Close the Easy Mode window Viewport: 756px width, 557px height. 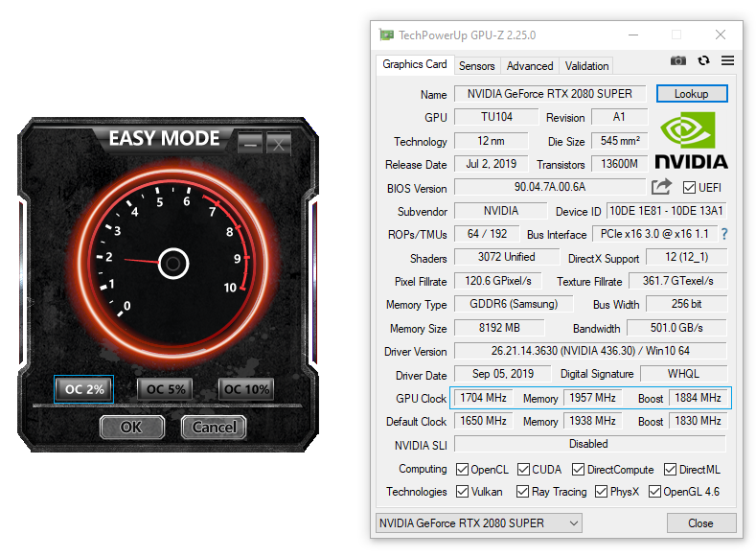279,143
